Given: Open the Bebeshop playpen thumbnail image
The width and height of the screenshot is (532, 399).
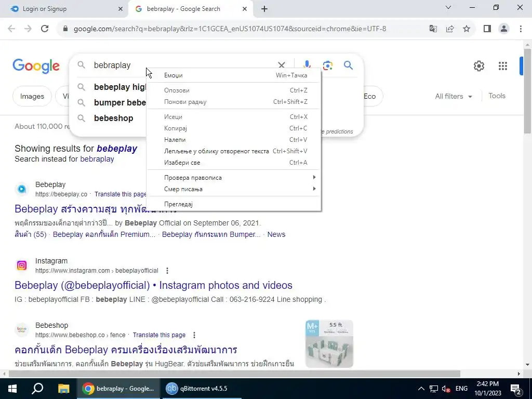Looking at the screenshot, I should click(329, 344).
